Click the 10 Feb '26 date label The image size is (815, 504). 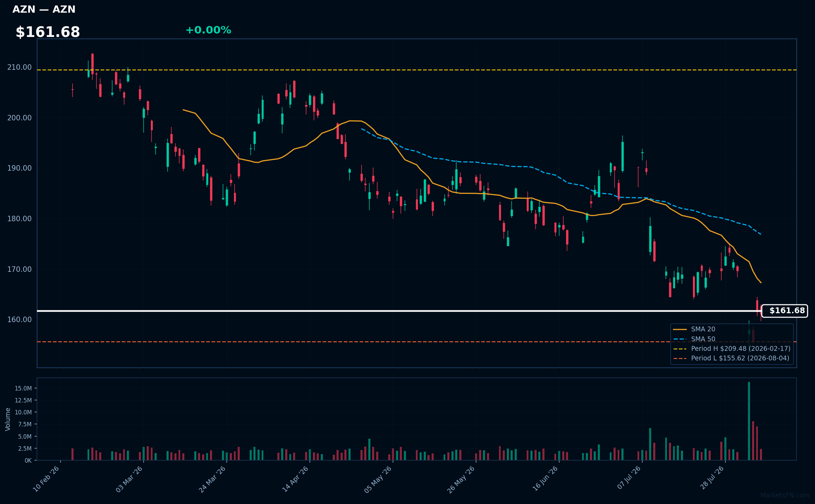pyautogui.click(x=46, y=479)
